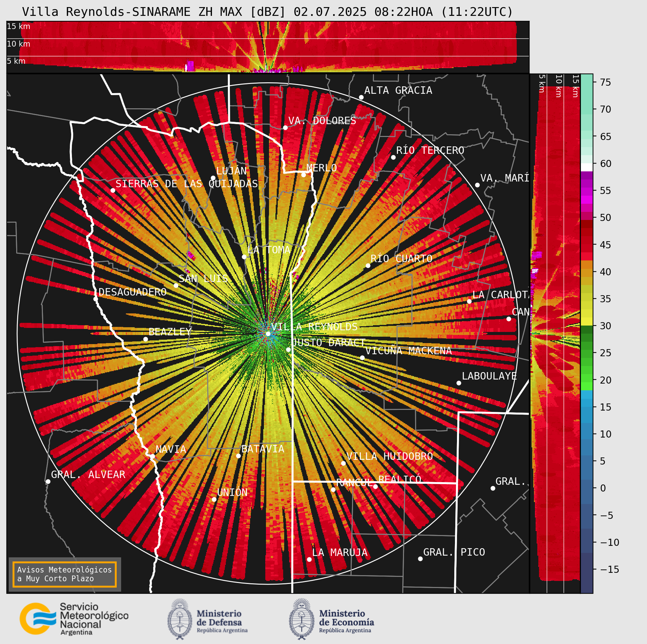The height and width of the screenshot is (644, 647).
Task: Click the La Carlota city dot
Action: (469, 301)
